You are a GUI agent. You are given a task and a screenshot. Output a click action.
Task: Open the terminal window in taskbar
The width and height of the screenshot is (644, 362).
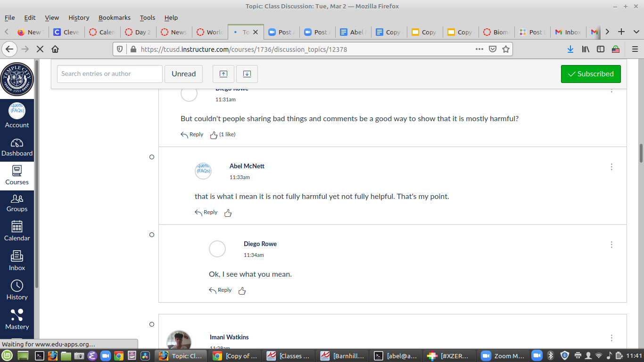(396, 356)
